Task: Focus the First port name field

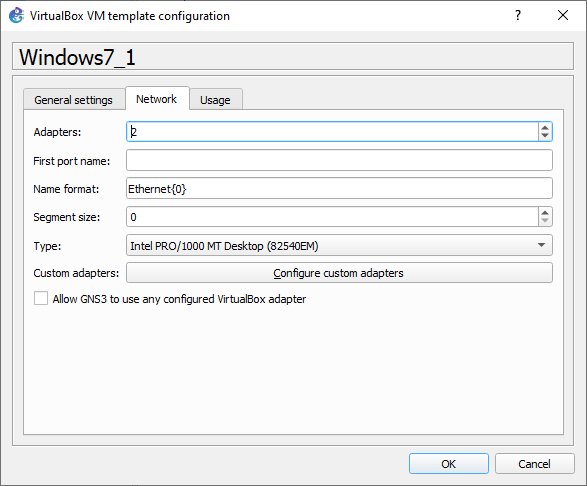Action: pyautogui.click(x=339, y=160)
